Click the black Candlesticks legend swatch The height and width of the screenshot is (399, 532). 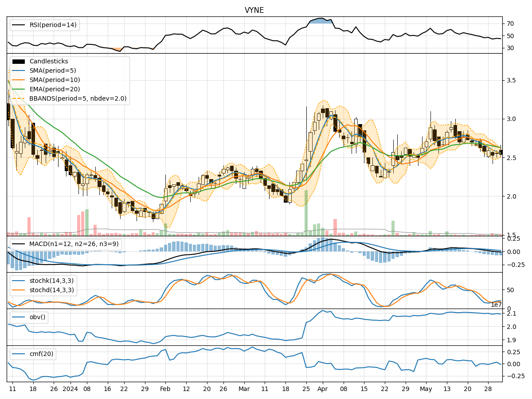pos(19,62)
